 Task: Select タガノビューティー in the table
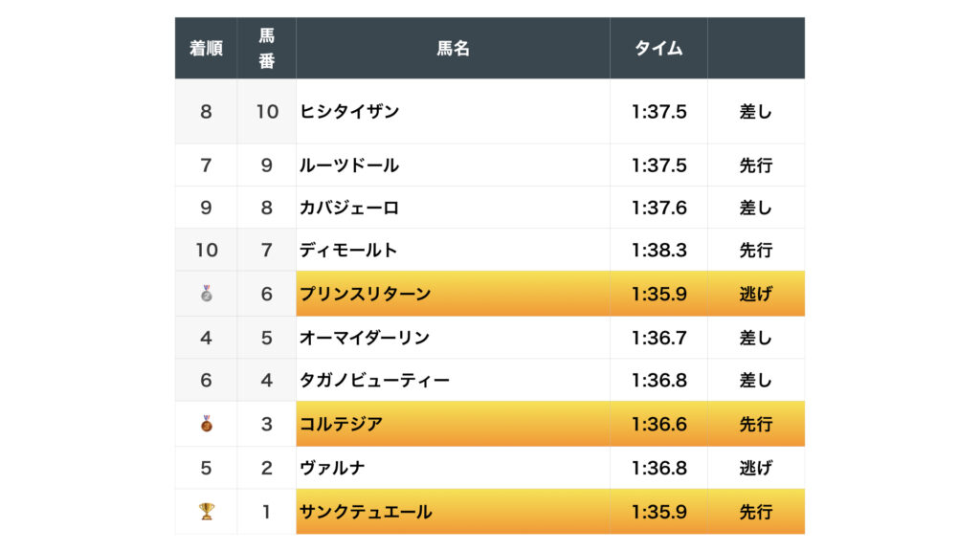tap(374, 381)
